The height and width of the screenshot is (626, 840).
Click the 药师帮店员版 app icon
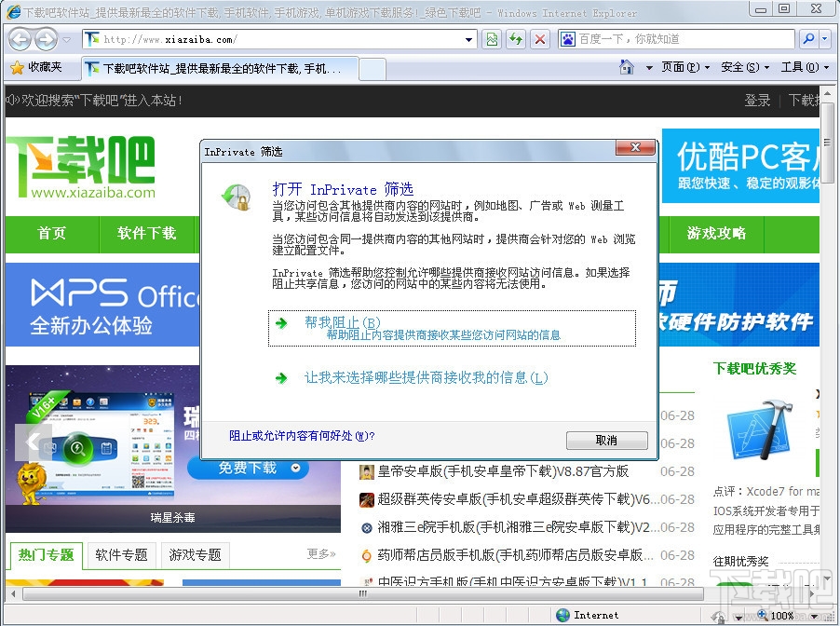[x=367, y=556]
